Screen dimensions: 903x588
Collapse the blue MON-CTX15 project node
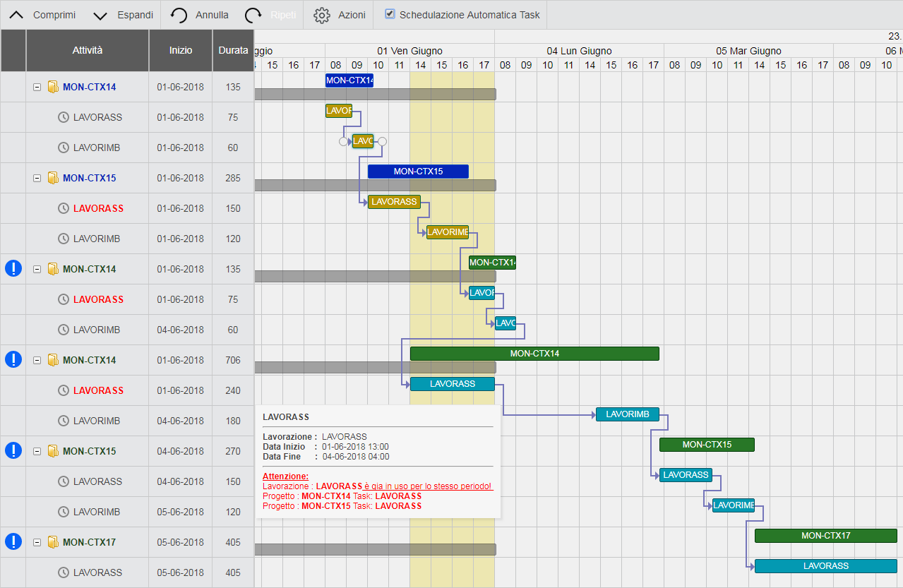[37, 178]
